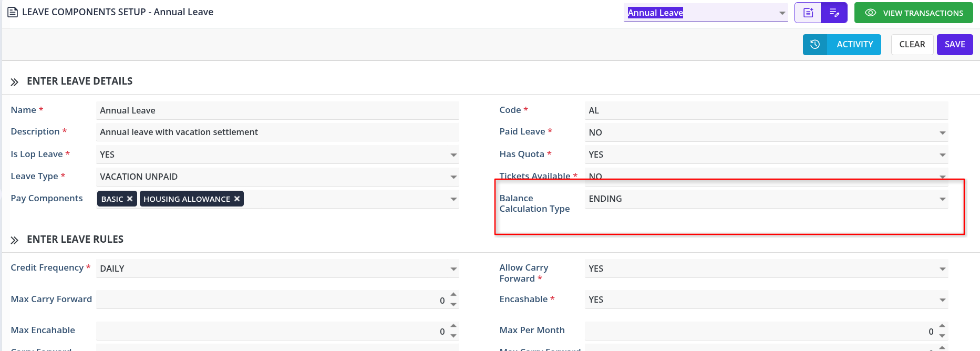This screenshot has height=351, width=980.
Task: Open the Is Lop Leave dropdown
Action: click(277, 154)
